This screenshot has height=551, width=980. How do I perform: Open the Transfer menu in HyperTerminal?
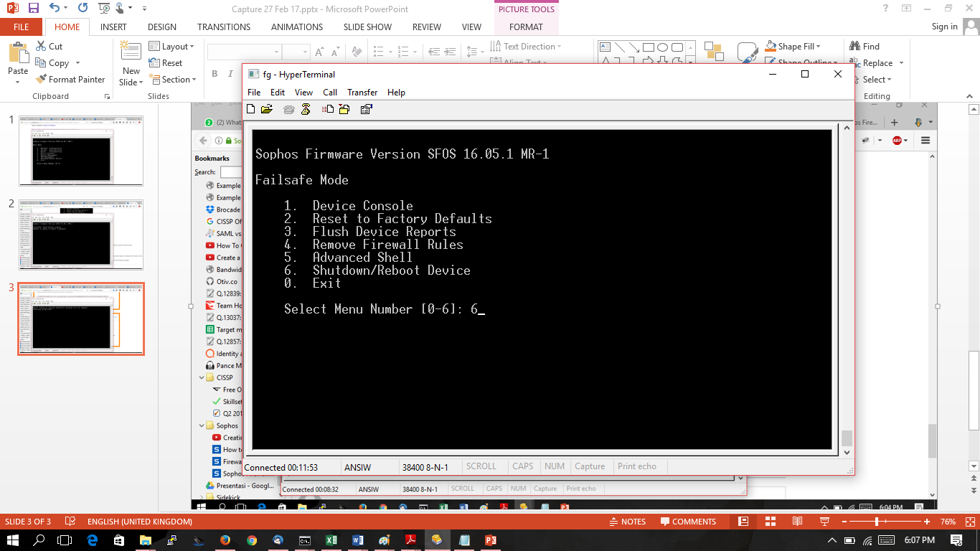(x=362, y=93)
